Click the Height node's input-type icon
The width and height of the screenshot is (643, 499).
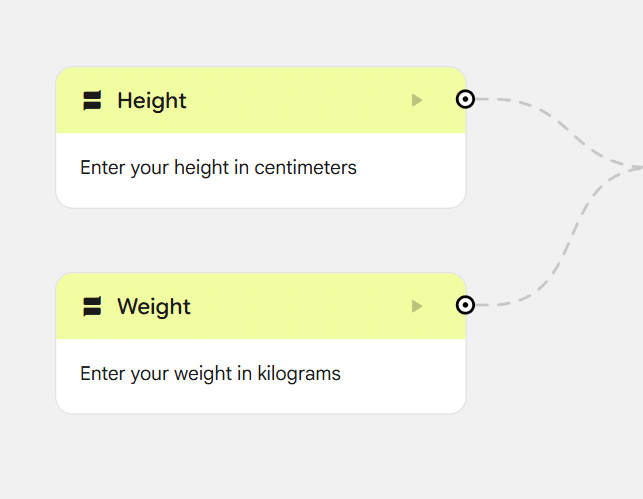(93, 100)
